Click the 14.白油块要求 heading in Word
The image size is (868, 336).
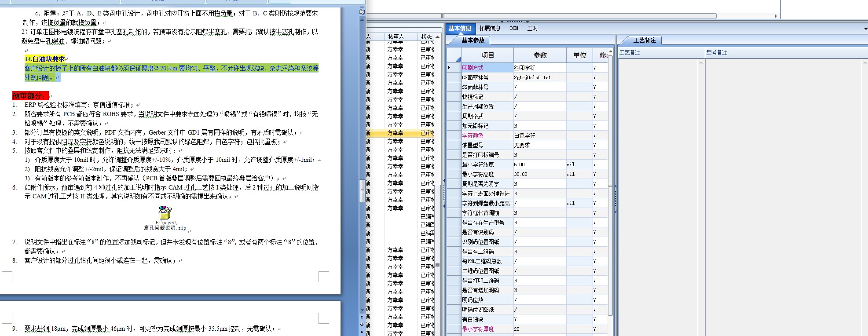coord(44,59)
